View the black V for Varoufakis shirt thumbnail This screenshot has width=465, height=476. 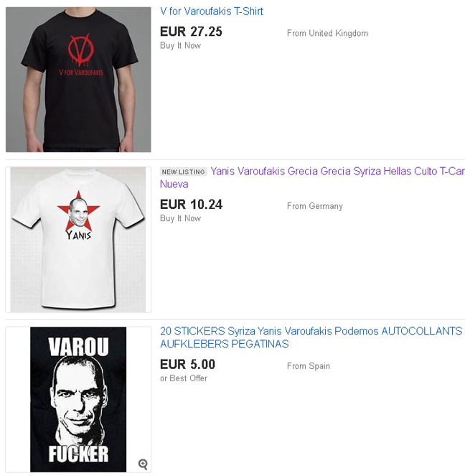pos(78,80)
